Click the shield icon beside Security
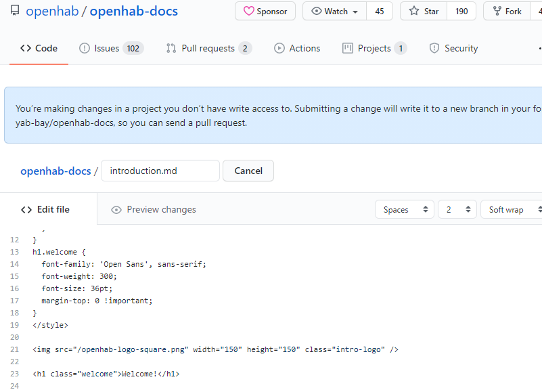 click(434, 48)
